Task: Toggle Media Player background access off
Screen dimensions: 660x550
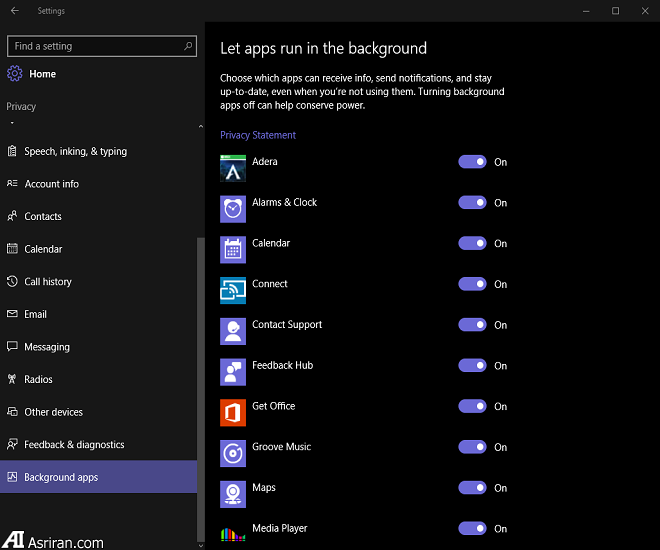Action: (x=472, y=529)
